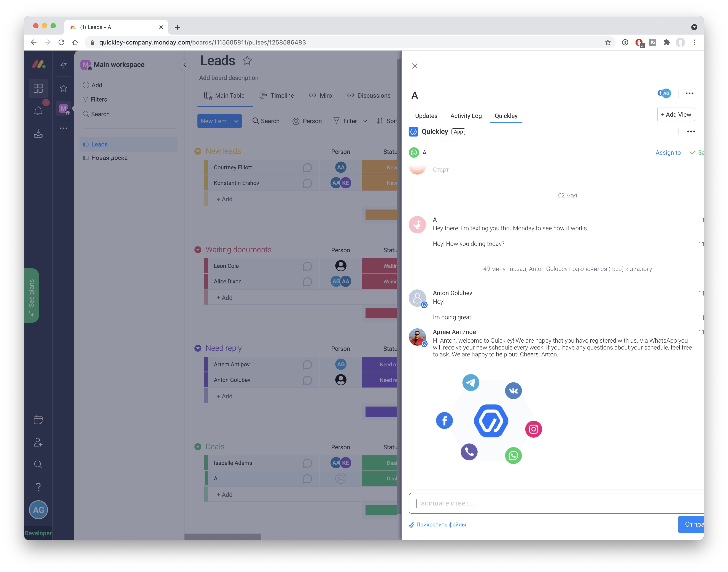The width and height of the screenshot is (728, 572).
Task: Open the help question mark icon
Action: pyautogui.click(x=38, y=487)
